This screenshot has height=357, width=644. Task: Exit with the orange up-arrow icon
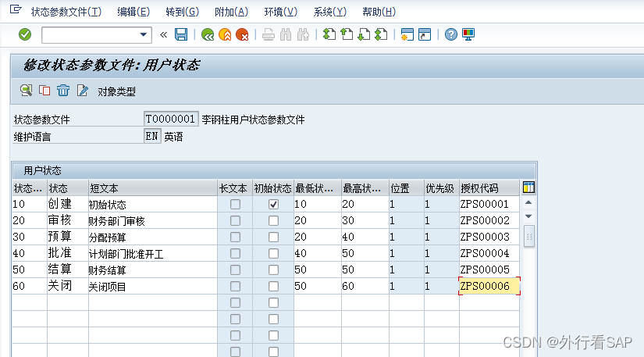[225, 34]
